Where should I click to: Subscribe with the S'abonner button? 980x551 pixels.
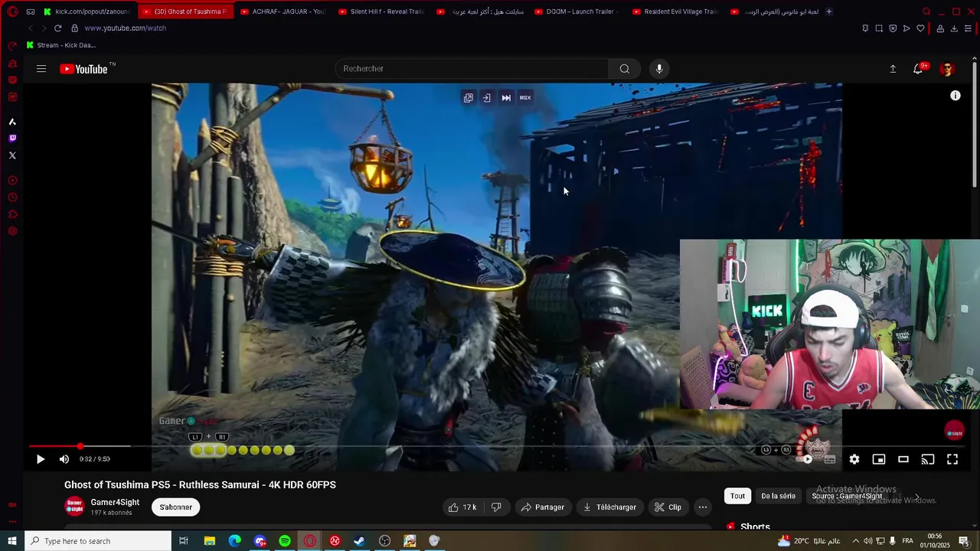pos(176,507)
